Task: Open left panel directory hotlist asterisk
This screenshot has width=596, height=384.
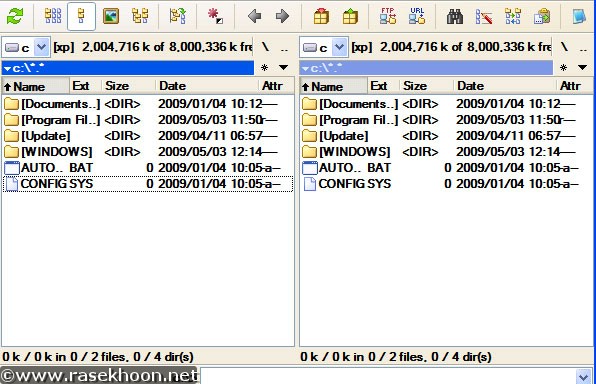Action: coord(265,68)
